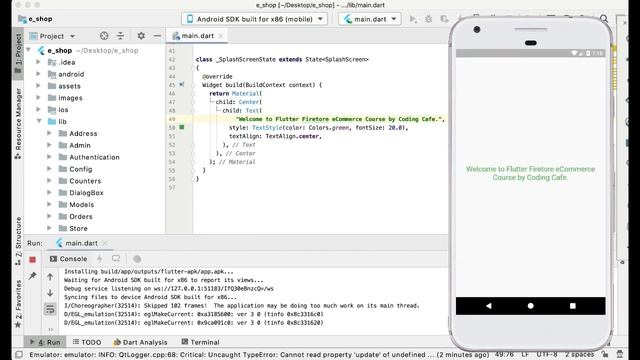
Task: Expand the android folder arrow
Action: [x=38, y=74]
